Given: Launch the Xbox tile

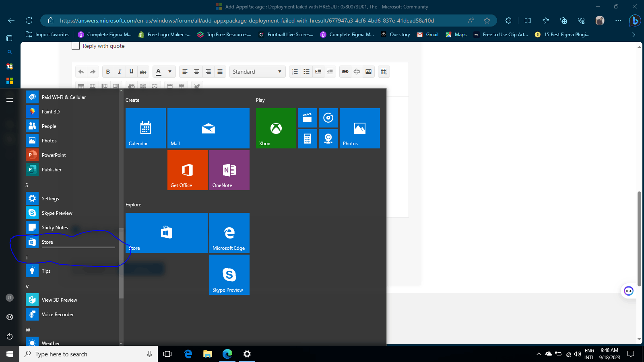Looking at the screenshot, I should tap(276, 128).
